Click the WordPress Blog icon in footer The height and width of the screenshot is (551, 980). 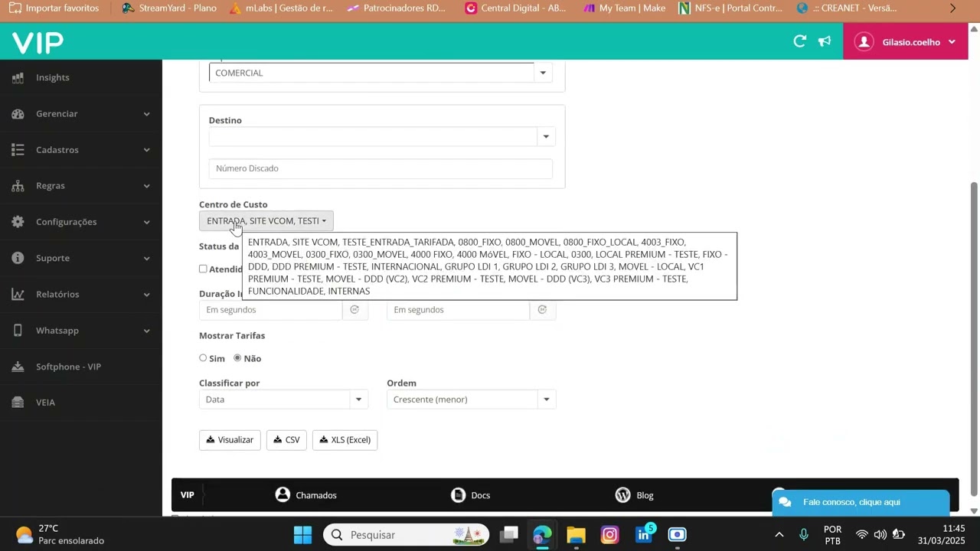click(x=623, y=495)
